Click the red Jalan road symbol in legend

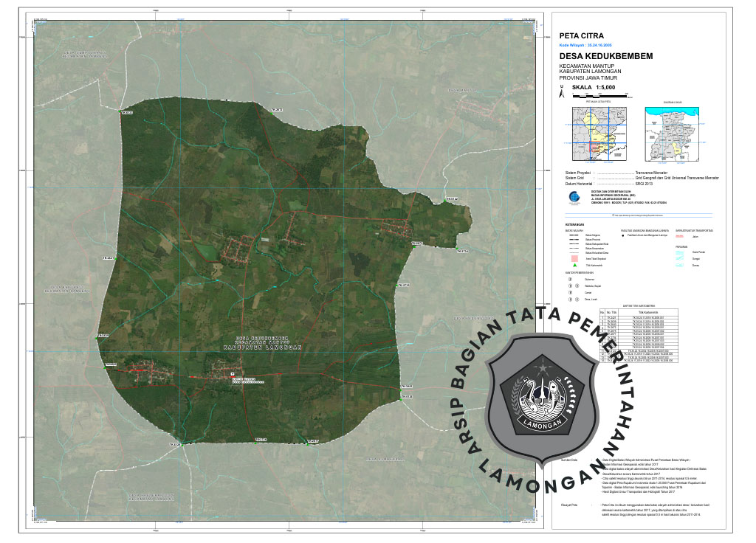click(680, 237)
